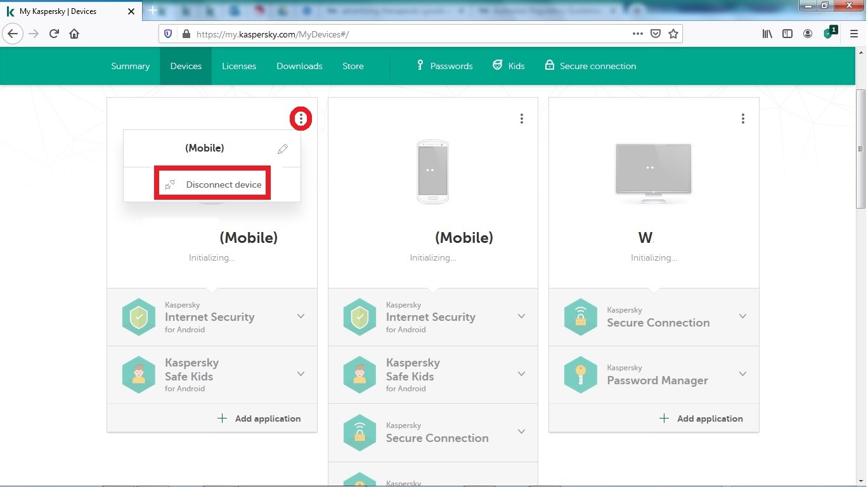Go to the browser home page
The image size is (868, 487).
pyautogui.click(x=74, y=34)
